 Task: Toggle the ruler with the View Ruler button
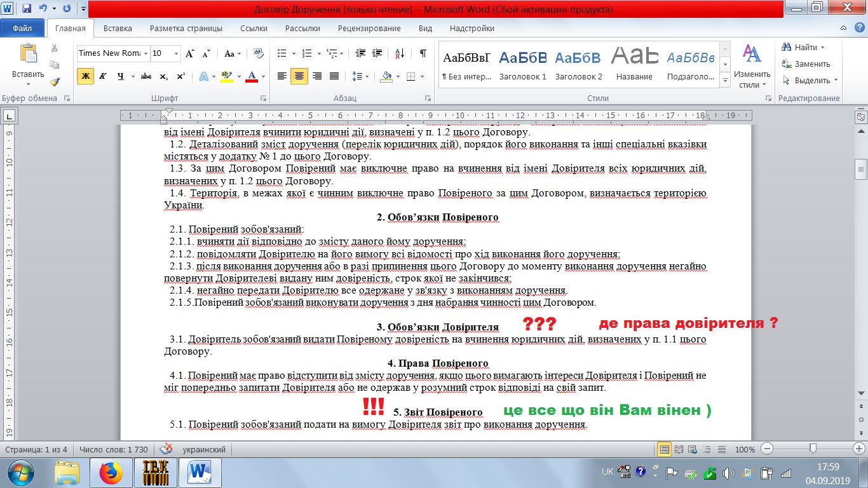(x=861, y=117)
